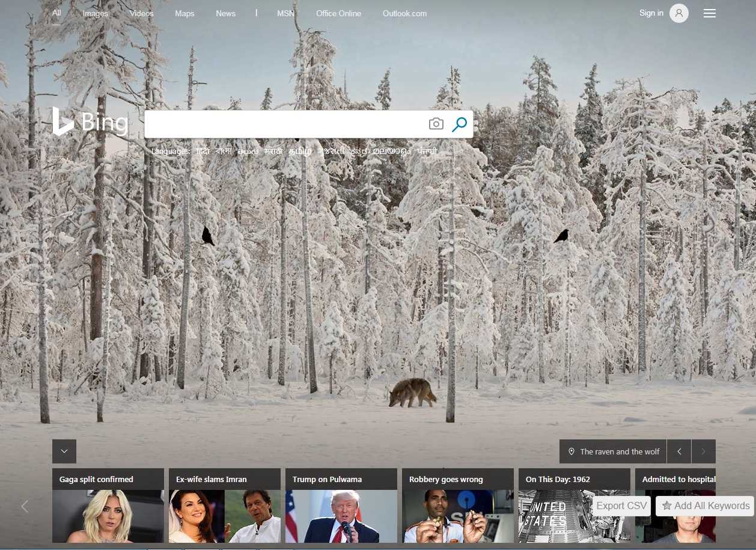756x550 pixels.
Task: Switch to the Images tab
Action: click(x=95, y=13)
